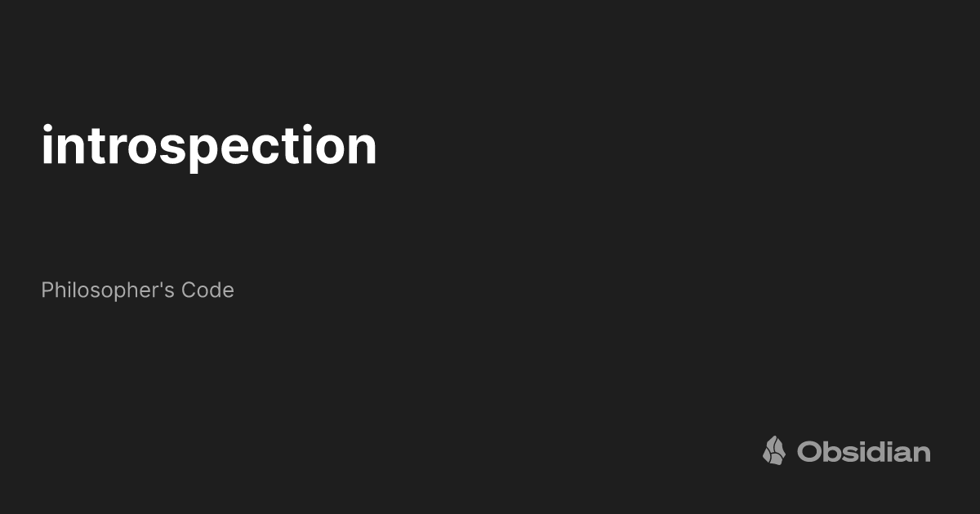Click the capital "C" in Code
This screenshot has height=514, width=980.
[x=189, y=290]
